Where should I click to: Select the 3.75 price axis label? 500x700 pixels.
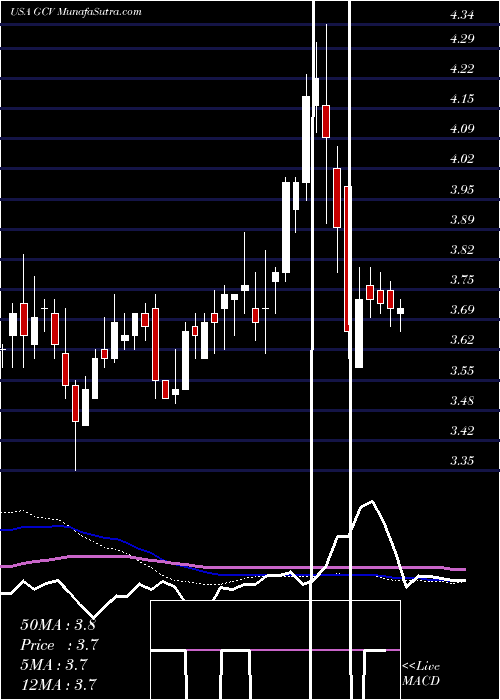462,279
